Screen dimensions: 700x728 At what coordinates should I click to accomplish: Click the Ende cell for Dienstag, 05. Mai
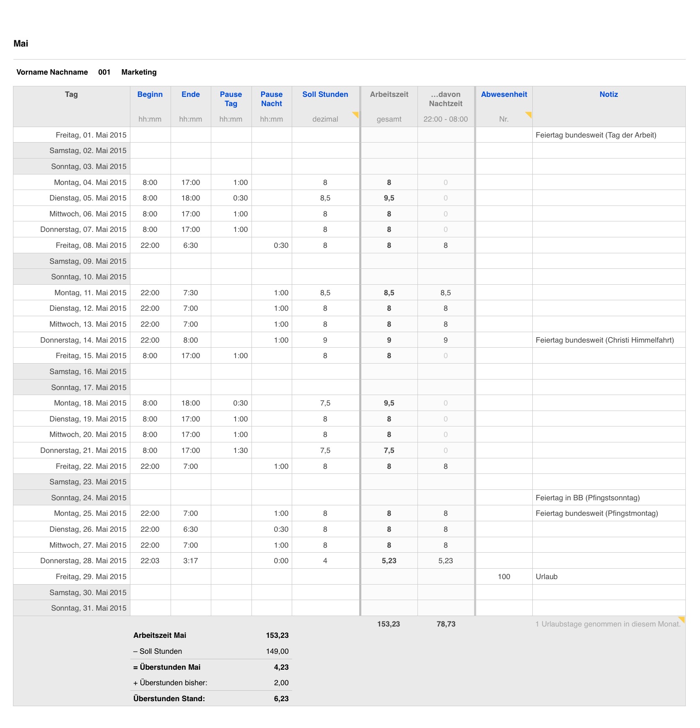190,198
